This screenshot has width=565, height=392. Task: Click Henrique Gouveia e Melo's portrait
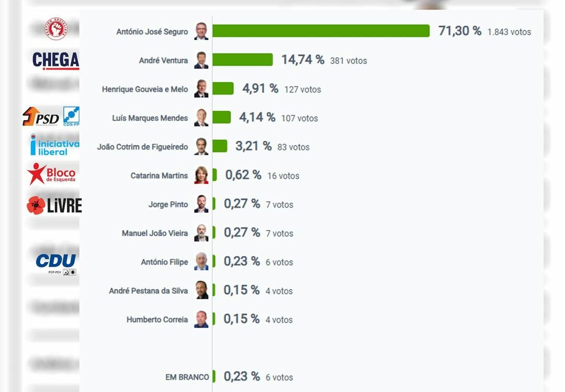[201, 89]
